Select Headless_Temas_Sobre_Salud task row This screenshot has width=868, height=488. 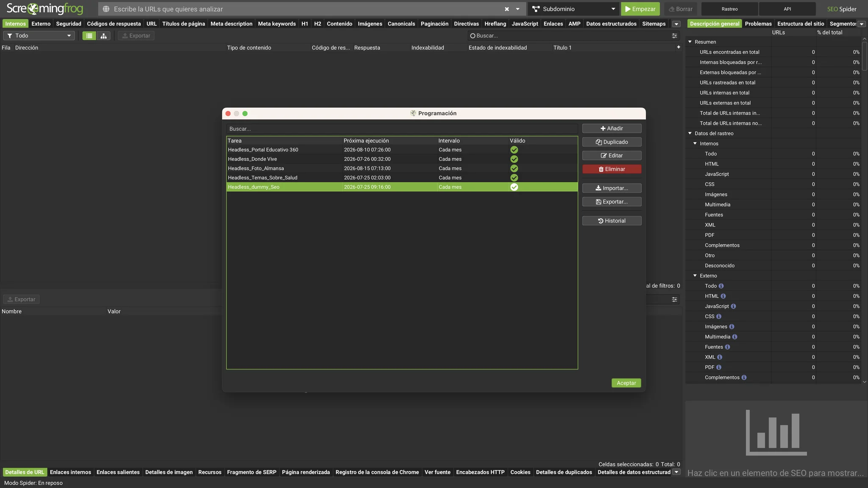coord(402,177)
